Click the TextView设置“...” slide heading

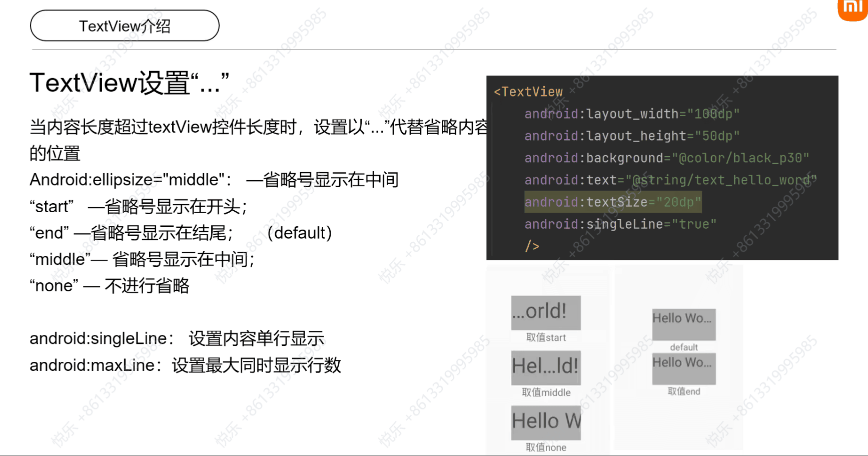pos(129,83)
